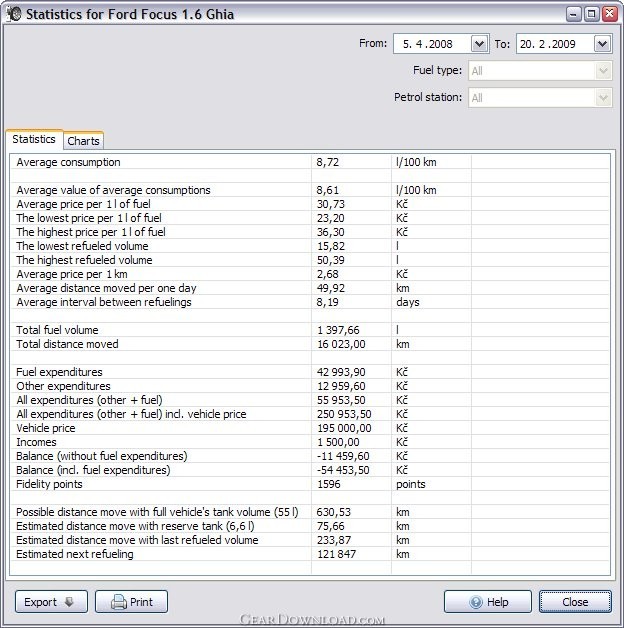The width and height of the screenshot is (624, 628).
Task: Select the Statistics tab
Action: pyautogui.click(x=34, y=139)
